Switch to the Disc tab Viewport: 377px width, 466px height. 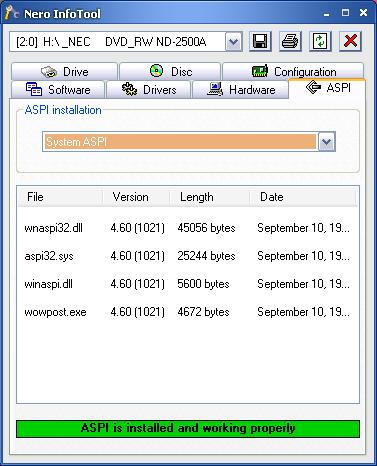[170, 71]
